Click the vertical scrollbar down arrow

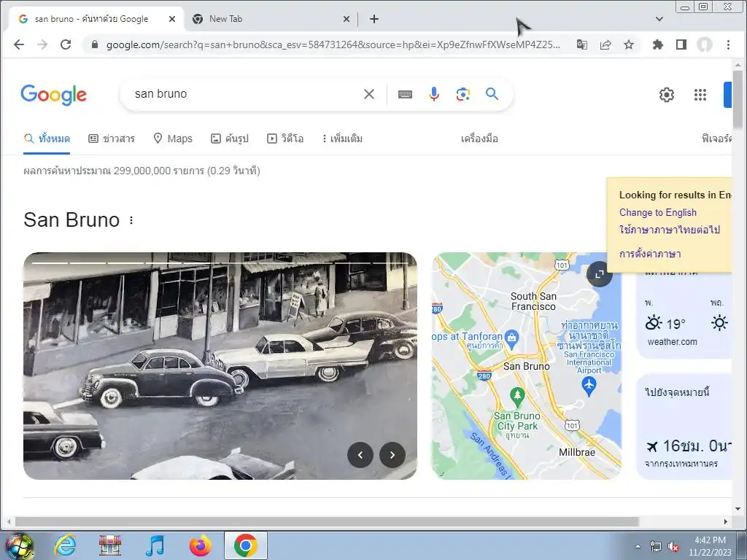coord(738,508)
